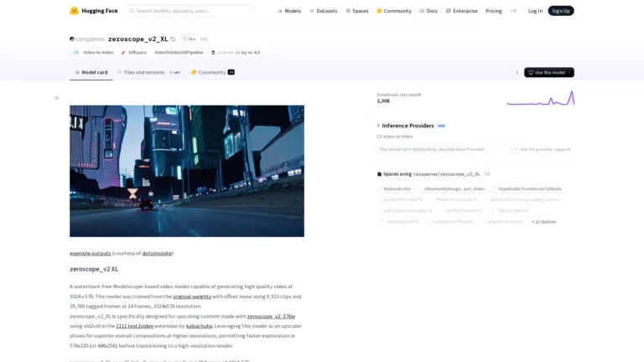Image resolution: width=644 pixels, height=362 pixels.
Task: Copy model name with the copy icon
Action: pos(173,39)
